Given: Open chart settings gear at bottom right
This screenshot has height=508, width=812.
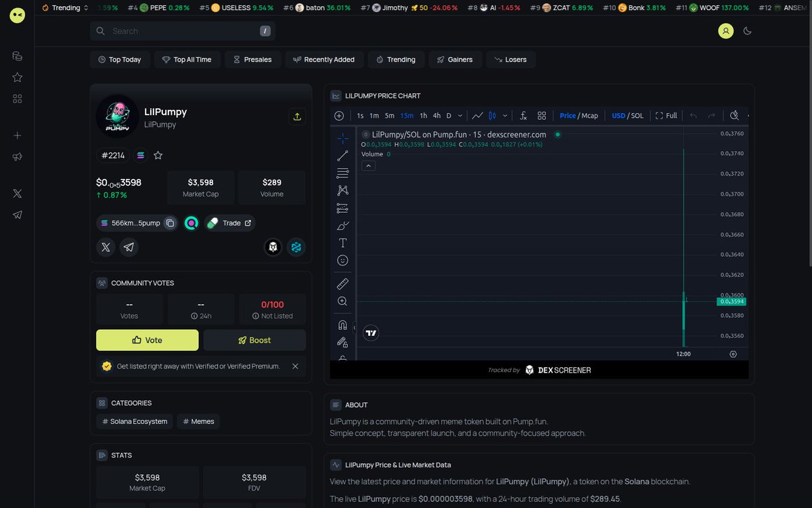Looking at the screenshot, I should coord(733,354).
